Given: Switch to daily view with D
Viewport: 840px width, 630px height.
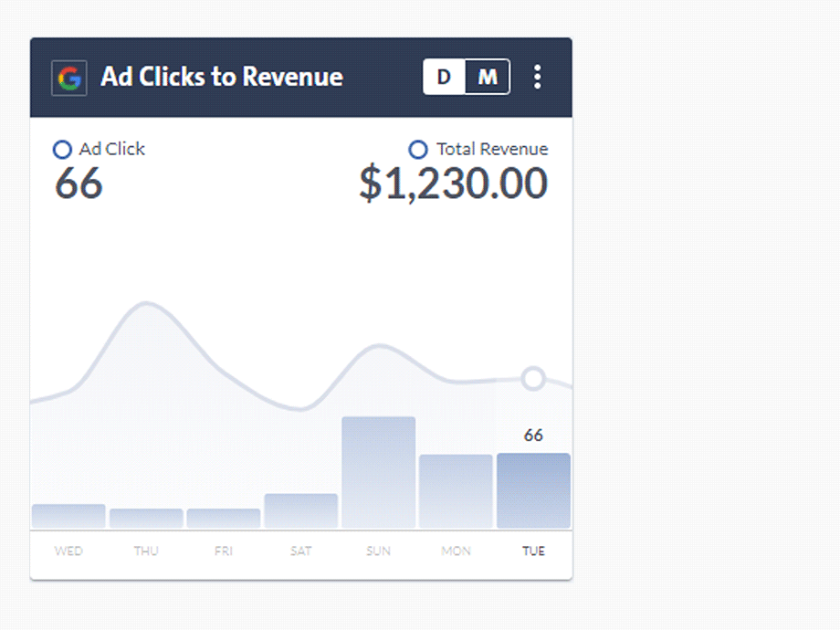Looking at the screenshot, I should pos(444,78).
